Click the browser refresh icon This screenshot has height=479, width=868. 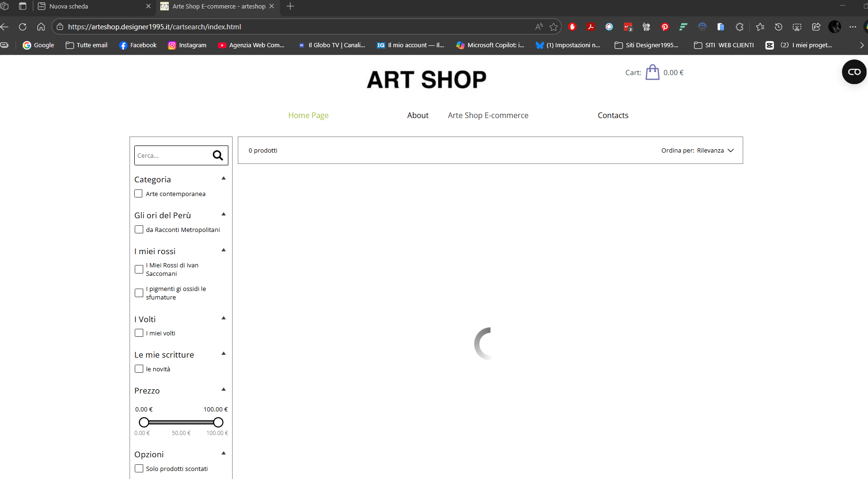[22, 27]
